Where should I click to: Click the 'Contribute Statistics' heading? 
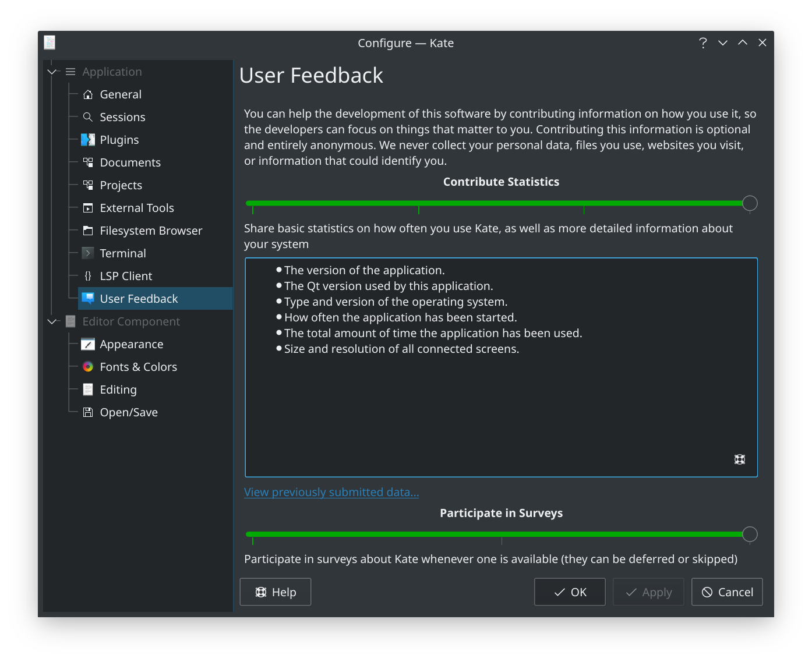coord(501,182)
